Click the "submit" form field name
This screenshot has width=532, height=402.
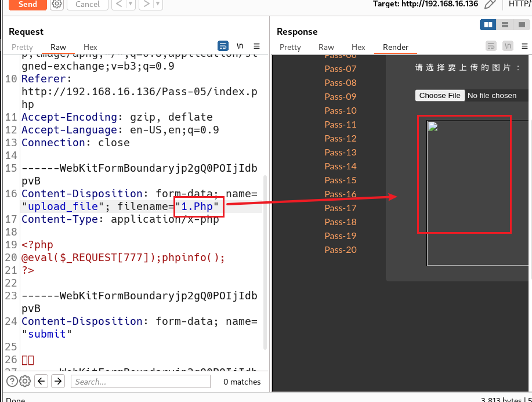(x=47, y=334)
